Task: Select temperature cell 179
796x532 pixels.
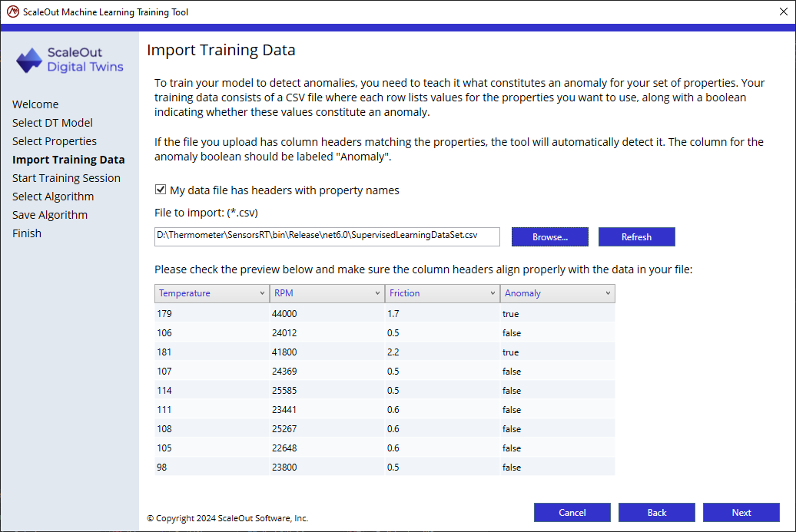Action: coord(212,313)
